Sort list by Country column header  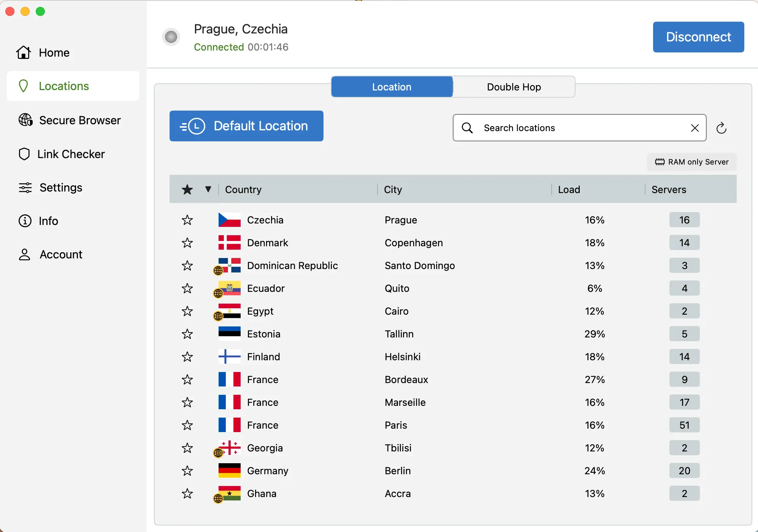point(243,190)
